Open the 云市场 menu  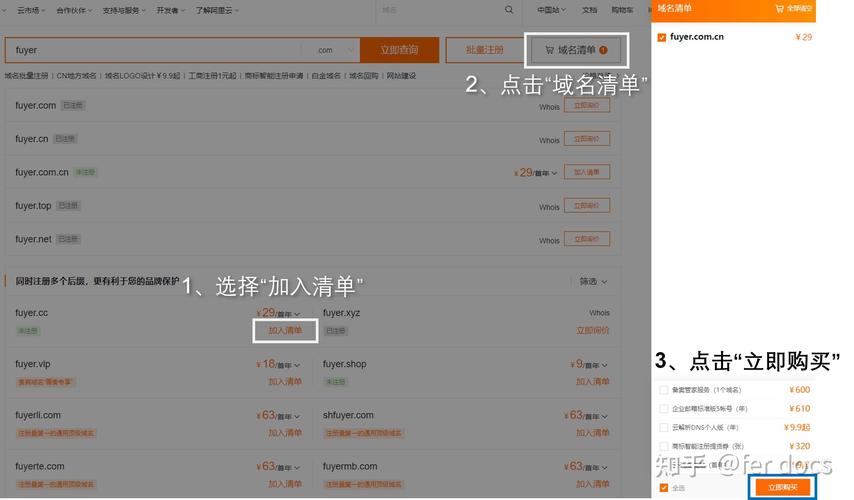point(31,10)
